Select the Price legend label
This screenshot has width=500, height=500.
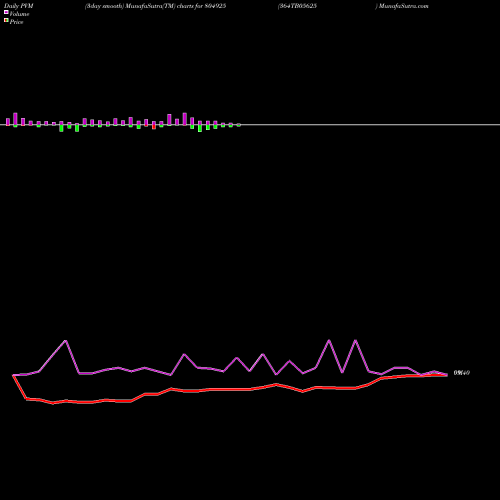(16, 22)
